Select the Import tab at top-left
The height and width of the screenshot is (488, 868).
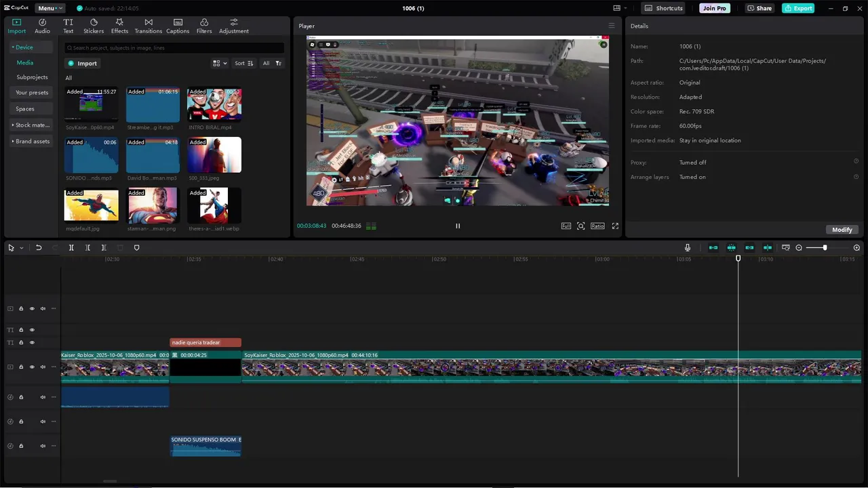click(x=16, y=26)
